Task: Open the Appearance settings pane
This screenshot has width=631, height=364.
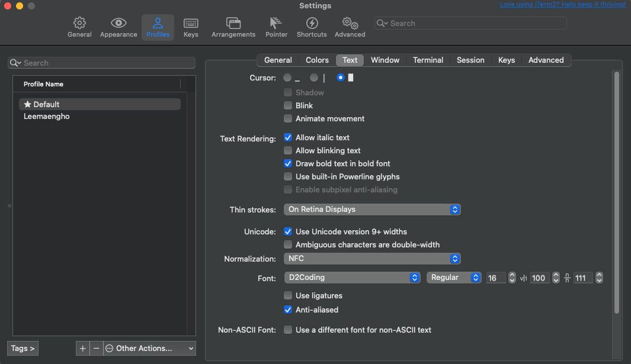Action: tap(118, 27)
